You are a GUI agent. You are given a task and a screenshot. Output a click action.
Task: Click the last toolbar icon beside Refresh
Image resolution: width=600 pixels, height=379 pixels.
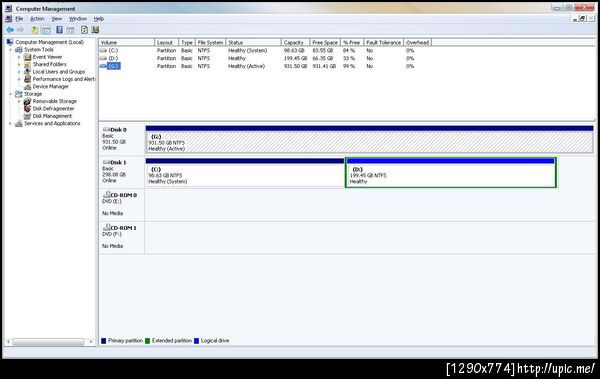click(95, 30)
